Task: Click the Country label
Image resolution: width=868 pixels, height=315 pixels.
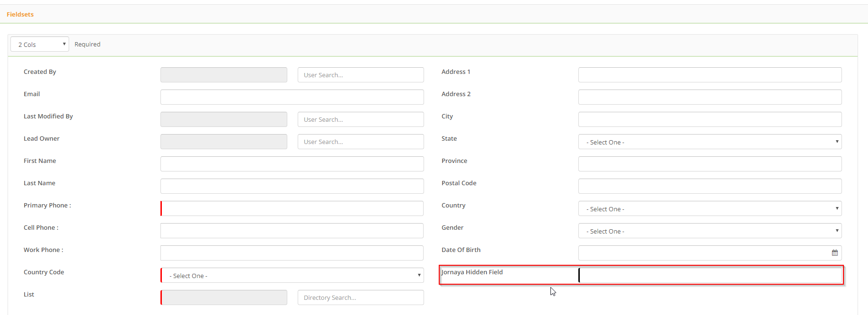Action: tap(453, 205)
